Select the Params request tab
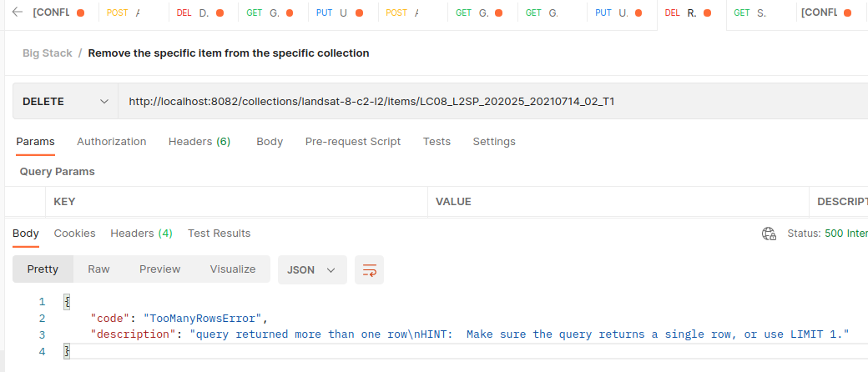 (35, 142)
